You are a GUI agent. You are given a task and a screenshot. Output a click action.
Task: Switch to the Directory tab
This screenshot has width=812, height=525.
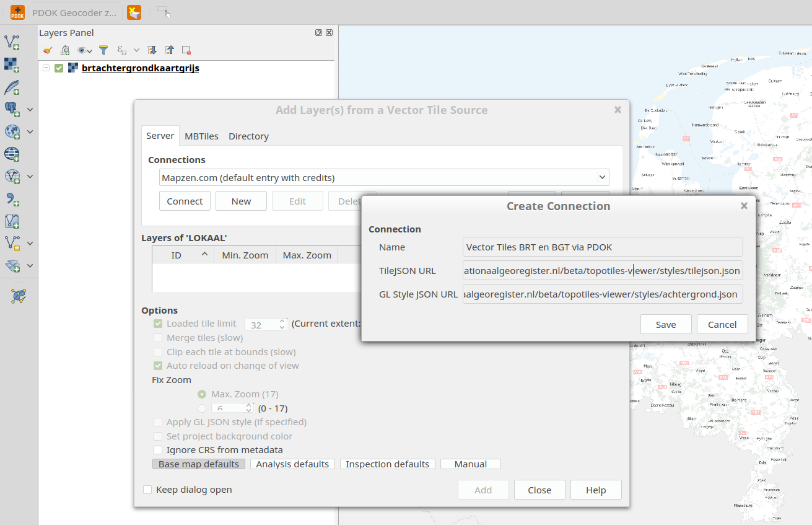point(248,136)
